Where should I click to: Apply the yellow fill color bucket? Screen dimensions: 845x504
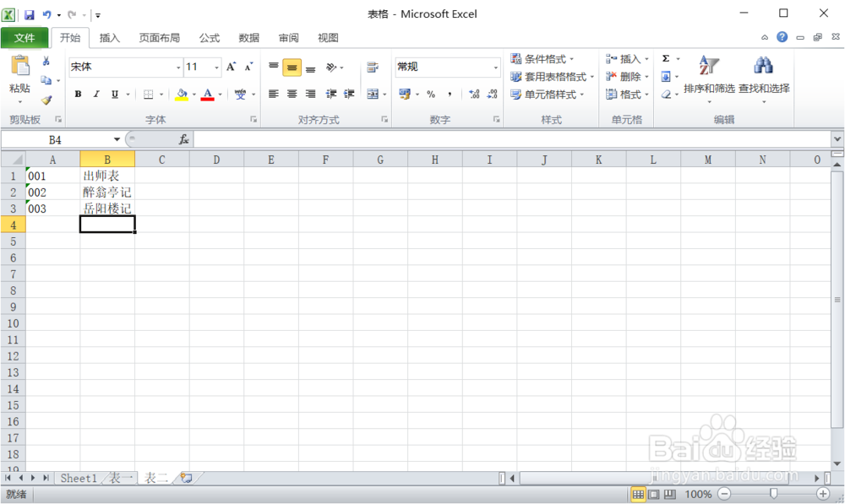[x=182, y=95]
